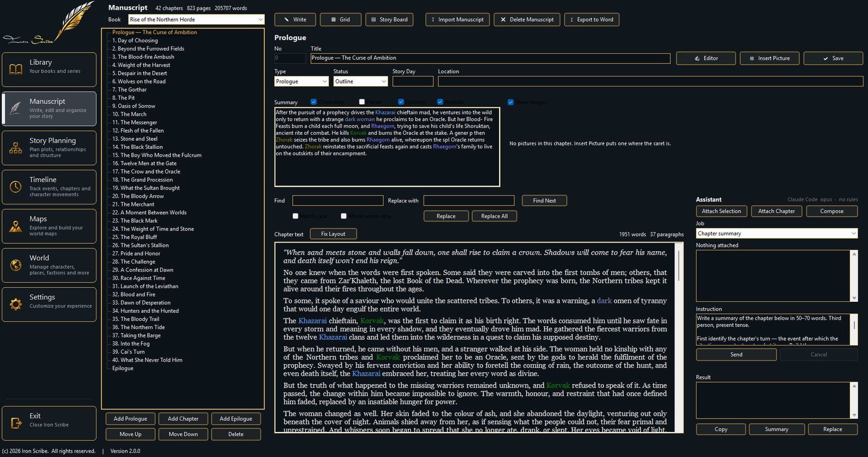Click the Import Manuscript arrow icon
Image resolution: width=868 pixels, height=457 pixels.
(432, 20)
